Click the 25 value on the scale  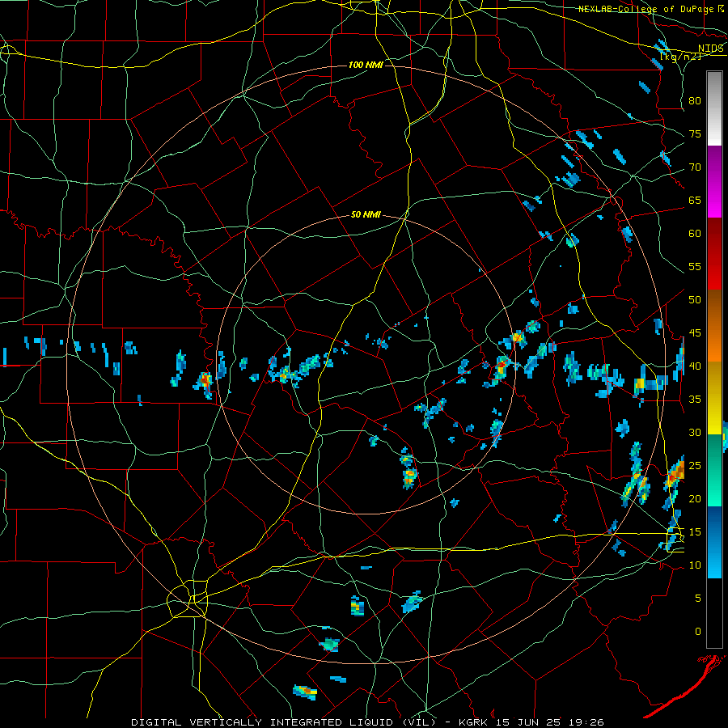pos(695,466)
